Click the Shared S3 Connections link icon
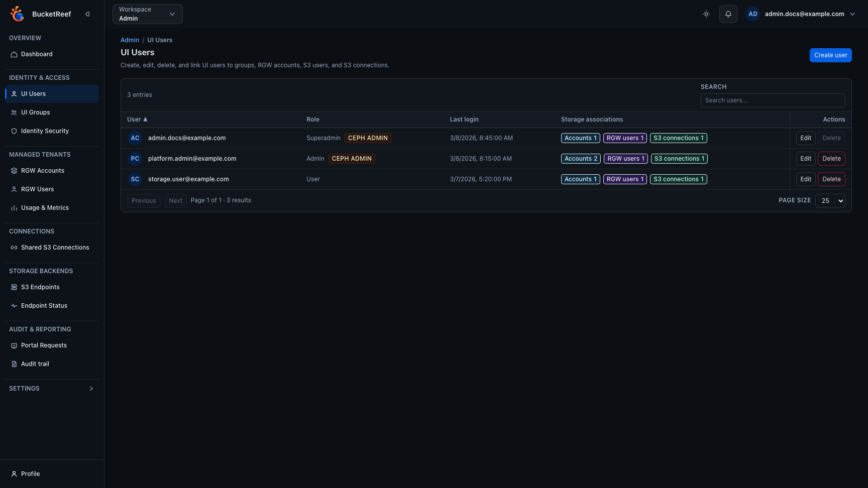This screenshot has height=488, width=868. pyautogui.click(x=14, y=248)
